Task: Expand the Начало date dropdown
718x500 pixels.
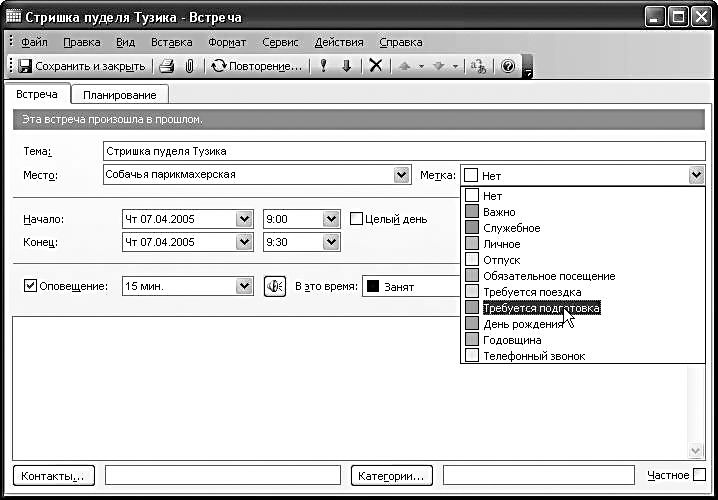Action: point(244,219)
